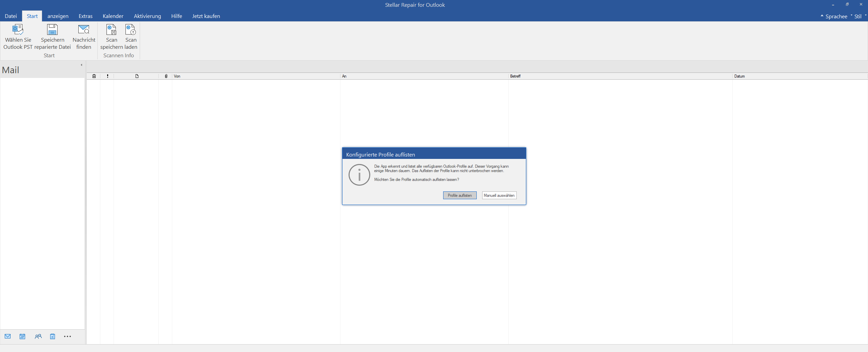This screenshot has width=868, height=352.
Task: Sort by the attachment paperclip column
Action: click(x=166, y=76)
